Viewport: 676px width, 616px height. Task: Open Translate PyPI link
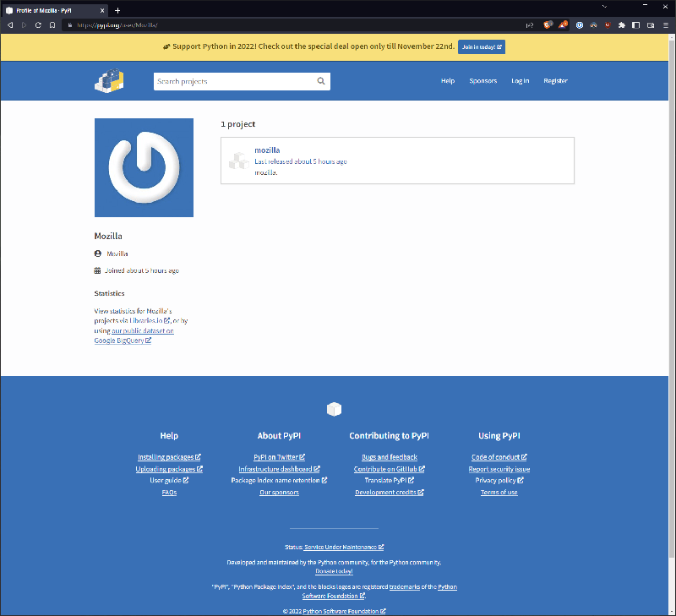[x=390, y=480]
